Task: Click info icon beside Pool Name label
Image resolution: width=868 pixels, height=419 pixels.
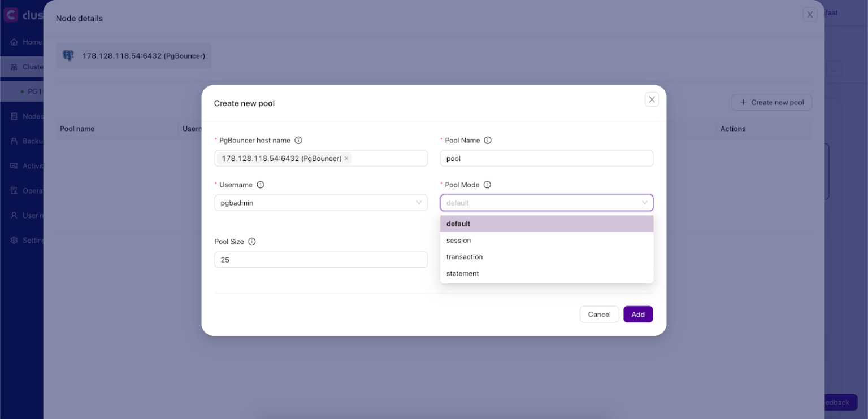Action: (x=488, y=141)
